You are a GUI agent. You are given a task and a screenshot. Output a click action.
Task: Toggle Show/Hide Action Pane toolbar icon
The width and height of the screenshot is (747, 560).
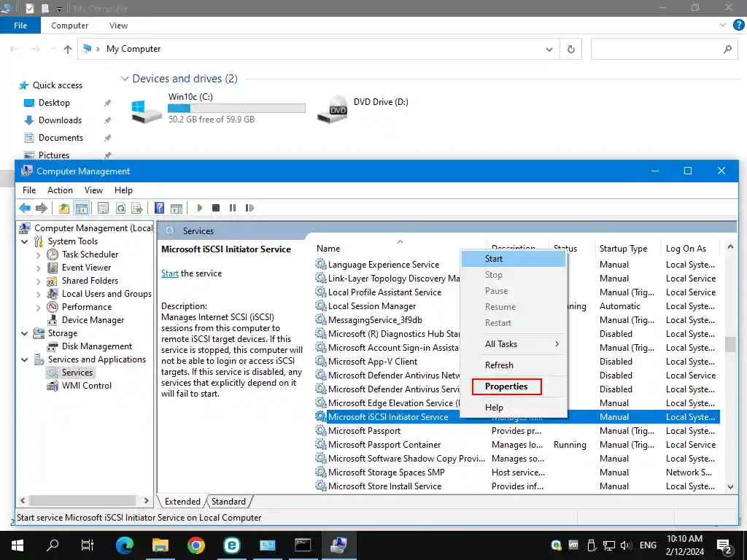(177, 208)
